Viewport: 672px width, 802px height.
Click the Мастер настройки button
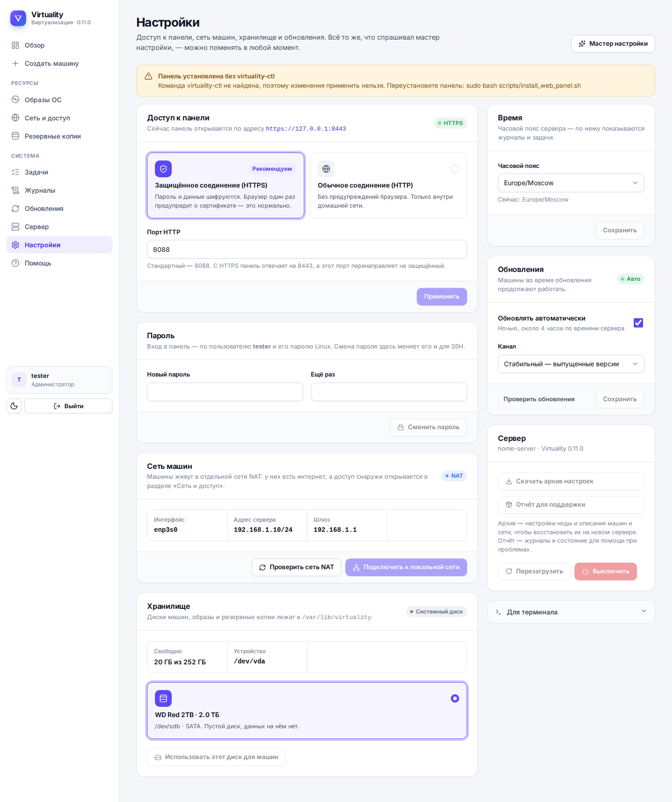[613, 44]
